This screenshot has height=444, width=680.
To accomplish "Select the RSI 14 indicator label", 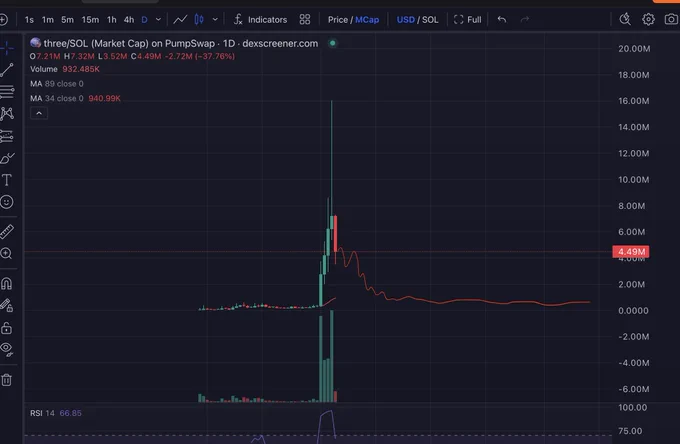I will (42, 413).
